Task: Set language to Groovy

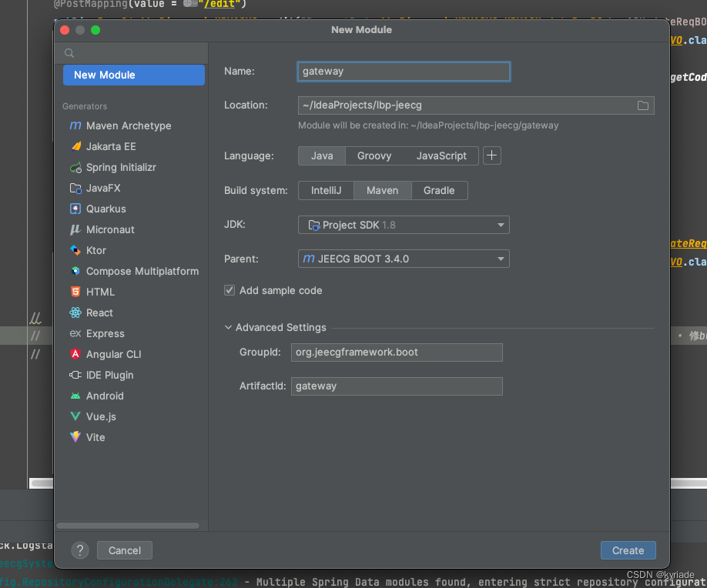Action: (x=374, y=155)
